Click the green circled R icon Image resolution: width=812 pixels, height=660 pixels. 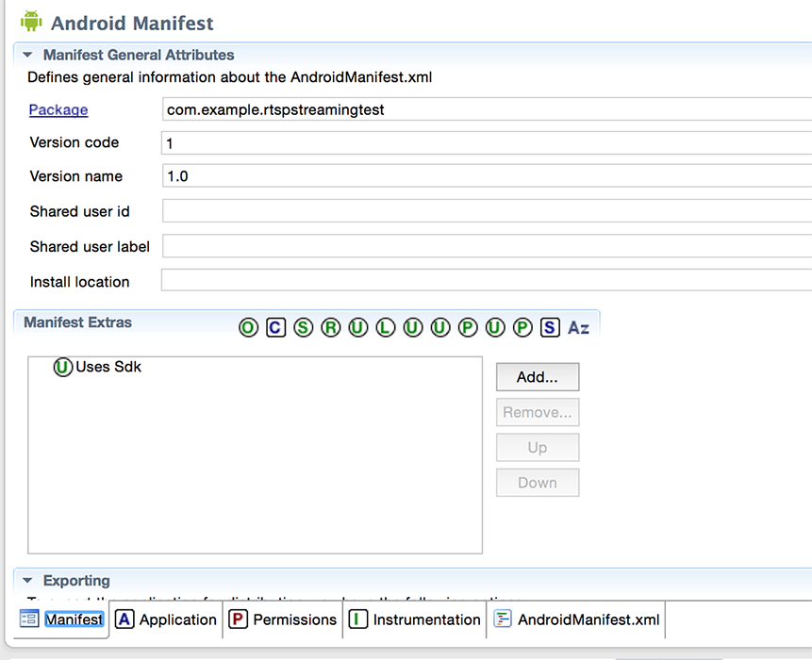click(x=330, y=327)
